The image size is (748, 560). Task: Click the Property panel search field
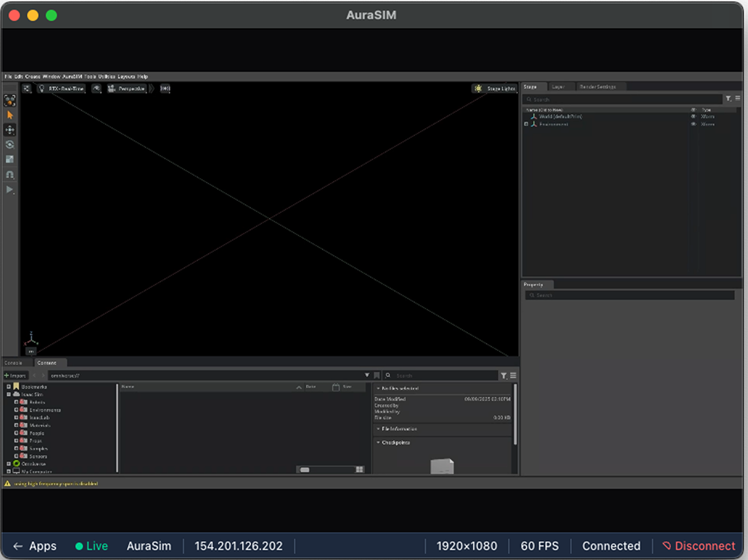pos(630,295)
